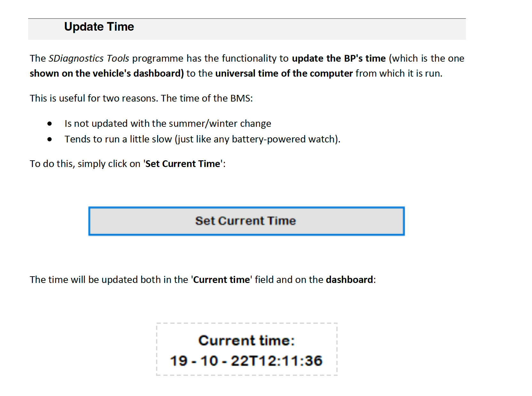Click "This is useful for two reasons" sentence

pyautogui.click(x=94, y=98)
